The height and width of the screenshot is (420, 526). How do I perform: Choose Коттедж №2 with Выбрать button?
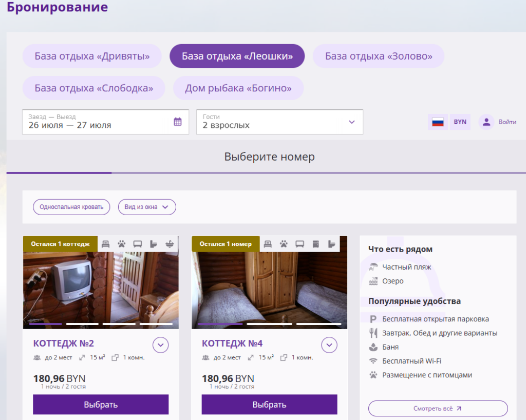(101, 405)
